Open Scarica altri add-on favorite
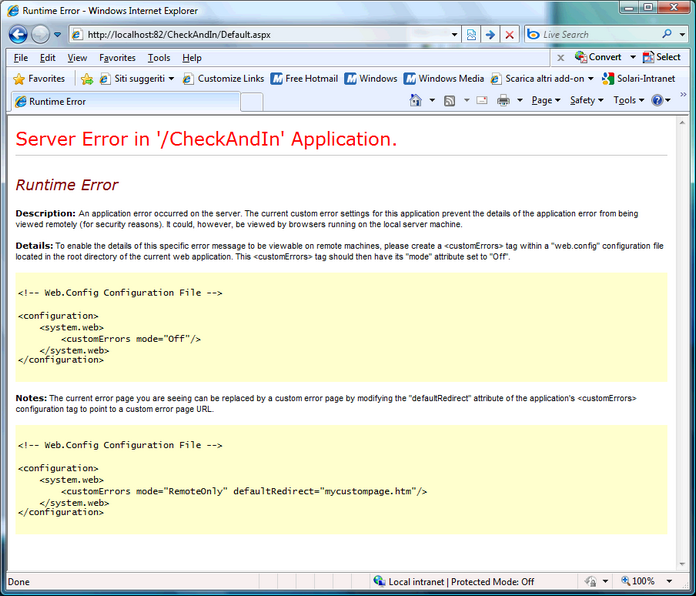 tap(542, 79)
